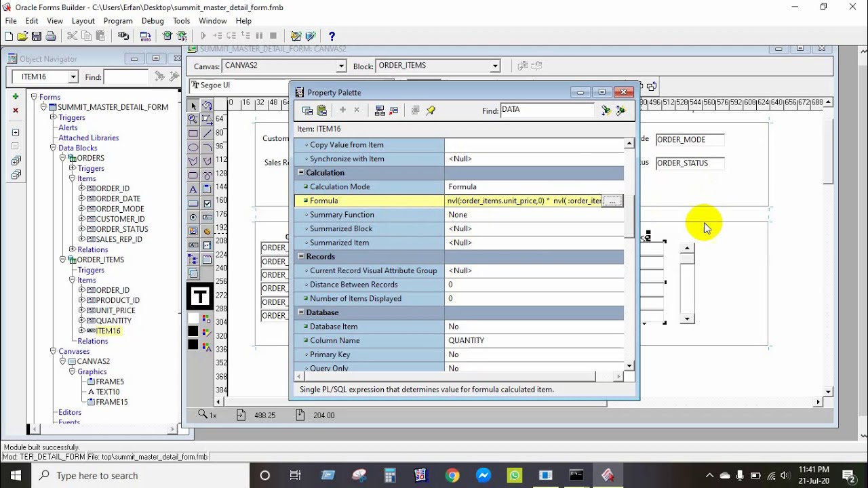The image size is (868, 488).
Task: Click the Paste Properties icon in Property Palette
Action: (x=322, y=110)
